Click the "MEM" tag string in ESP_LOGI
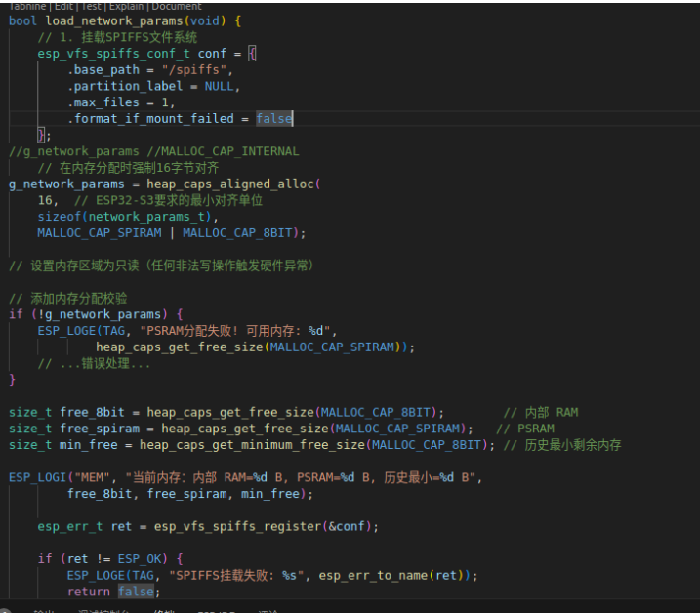 point(93,477)
